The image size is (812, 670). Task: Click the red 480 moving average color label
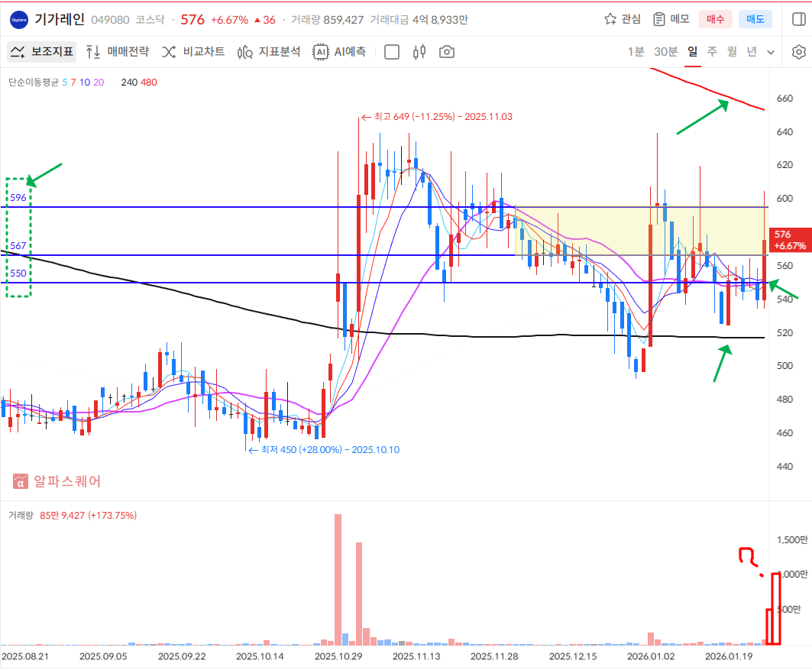click(x=149, y=82)
